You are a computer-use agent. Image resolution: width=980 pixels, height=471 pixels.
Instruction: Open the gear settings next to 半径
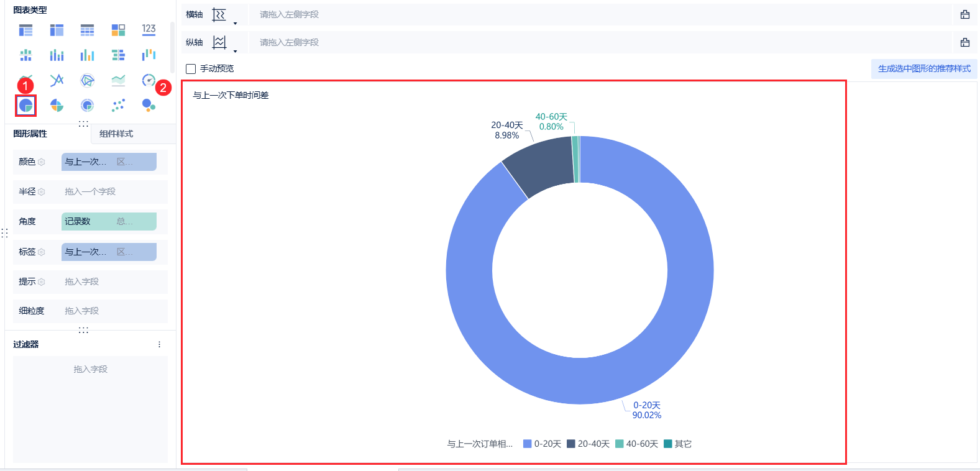pyautogui.click(x=42, y=191)
